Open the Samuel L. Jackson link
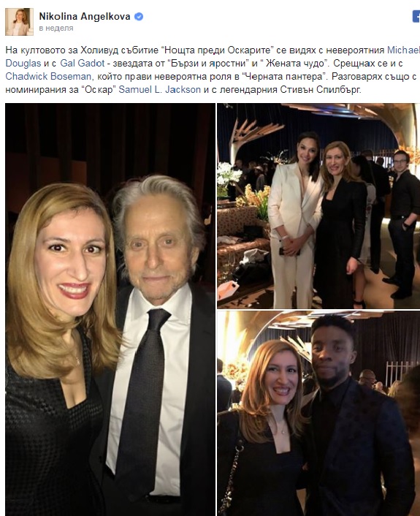This screenshot has width=420, height=516. (159, 89)
